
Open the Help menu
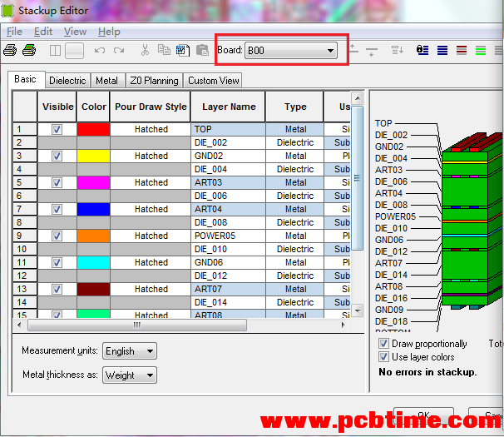pos(109,32)
